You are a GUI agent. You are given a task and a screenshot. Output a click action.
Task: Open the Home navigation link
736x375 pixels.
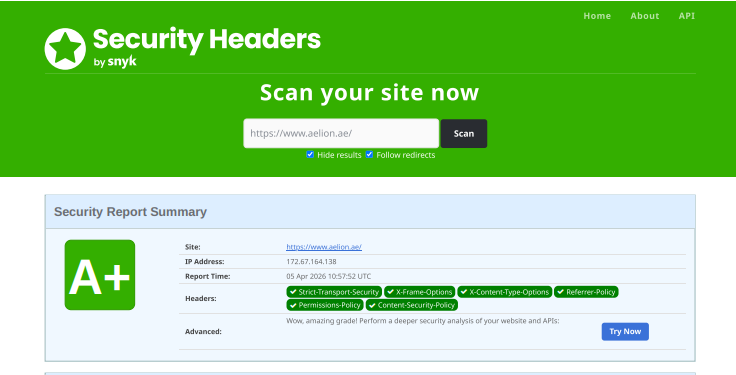(597, 16)
